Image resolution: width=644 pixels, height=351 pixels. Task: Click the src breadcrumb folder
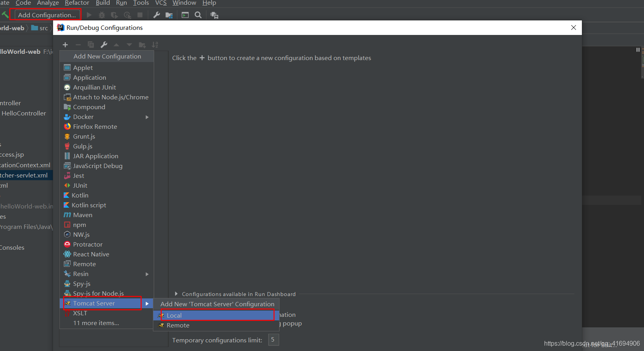(40, 28)
